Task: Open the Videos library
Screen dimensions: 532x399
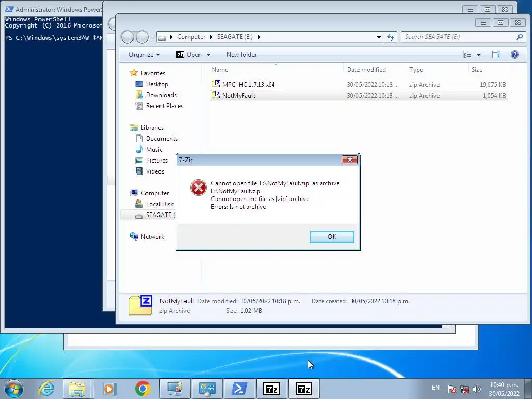Action: [155, 171]
